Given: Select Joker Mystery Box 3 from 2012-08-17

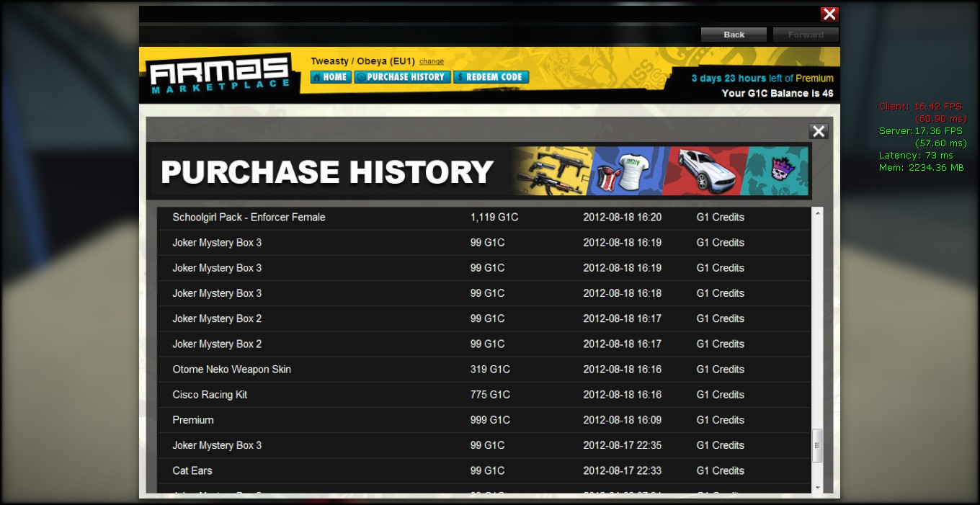Looking at the screenshot, I should pyautogui.click(x=217, y=445).
